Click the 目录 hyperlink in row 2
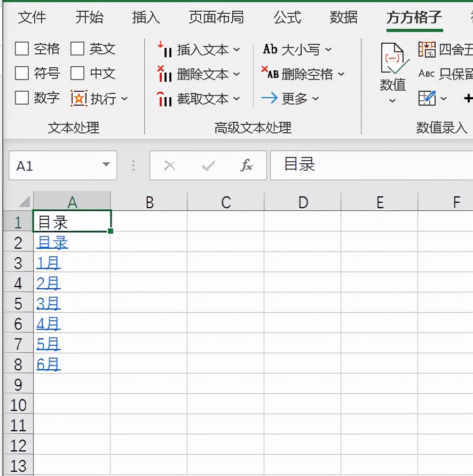 point(52,242)
